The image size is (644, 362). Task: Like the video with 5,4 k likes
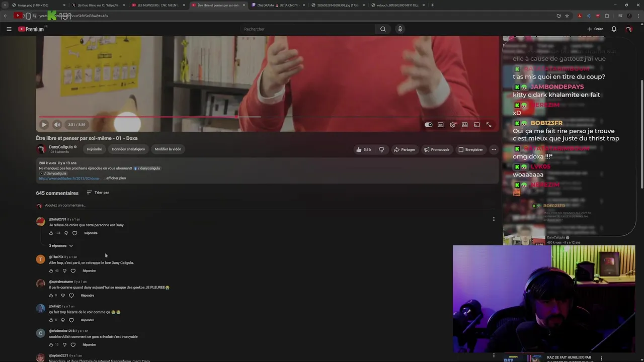[x=364, y=150]
